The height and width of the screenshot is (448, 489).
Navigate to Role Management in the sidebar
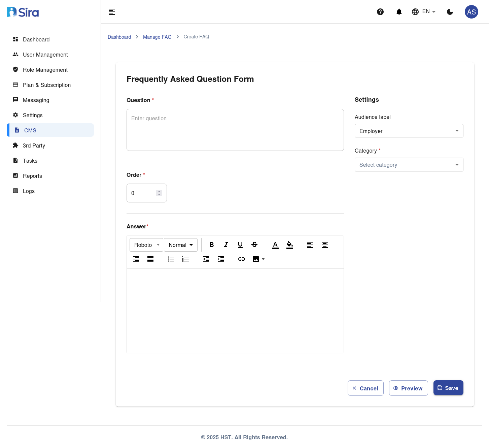(x=45, y=70)
